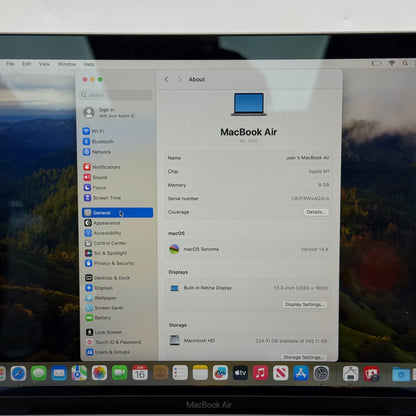Viewport: 416px width, 416px height.
Task: Click the Apple M1 chip value
Action: point(319,171)
